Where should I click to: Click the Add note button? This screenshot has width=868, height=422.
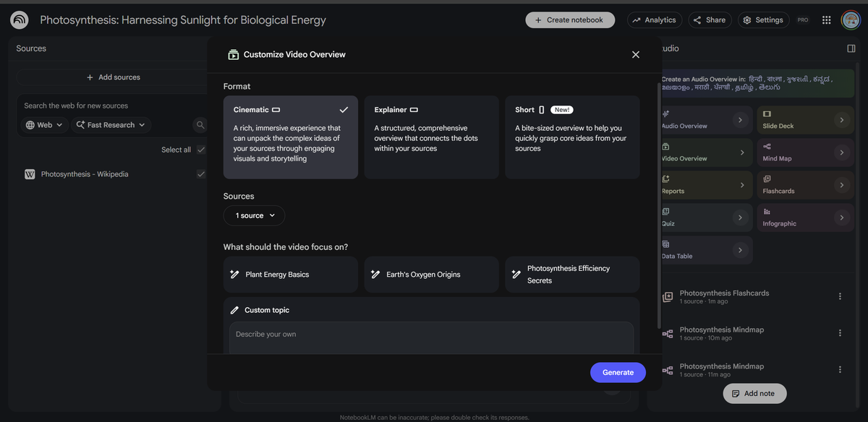tap(754, 394)
